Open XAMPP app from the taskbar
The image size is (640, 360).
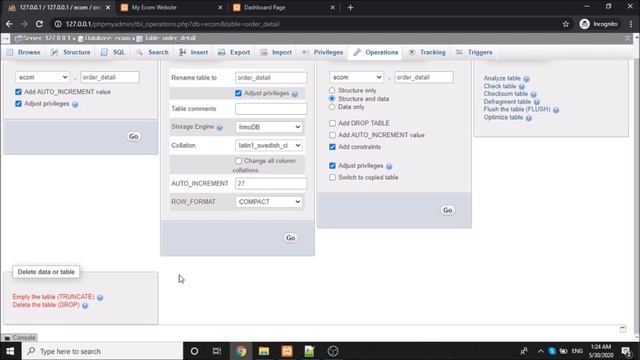(x=287, y=351)
